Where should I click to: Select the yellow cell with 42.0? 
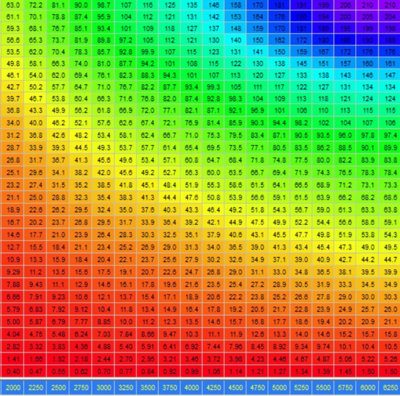(104, 172)
